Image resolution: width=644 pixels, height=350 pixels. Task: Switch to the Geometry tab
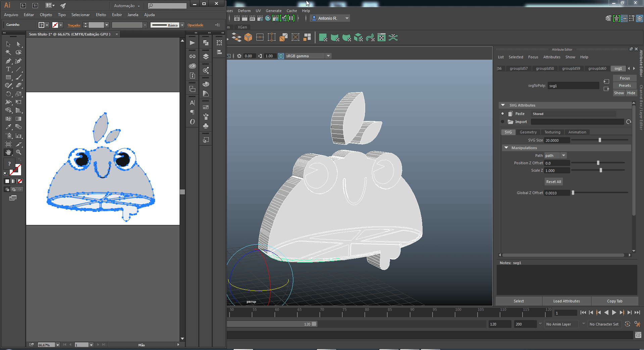point(528,132)
